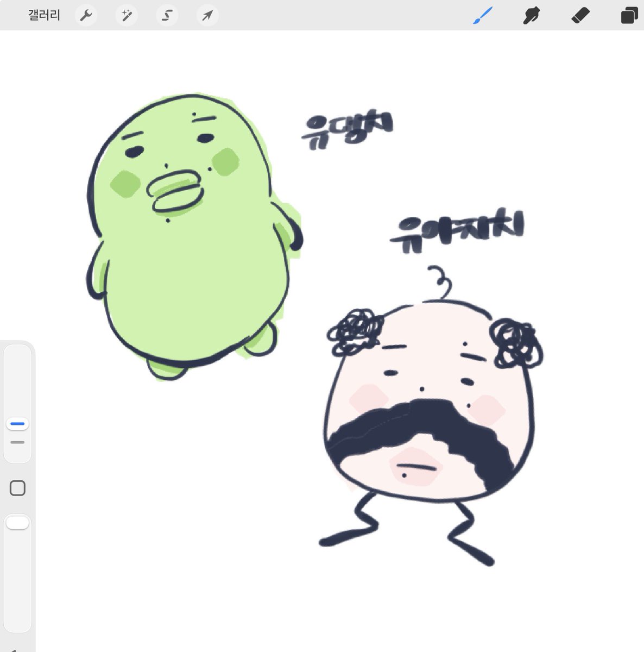Switch to the Eraser tool

pyautogui.click(x=579, y=15)
